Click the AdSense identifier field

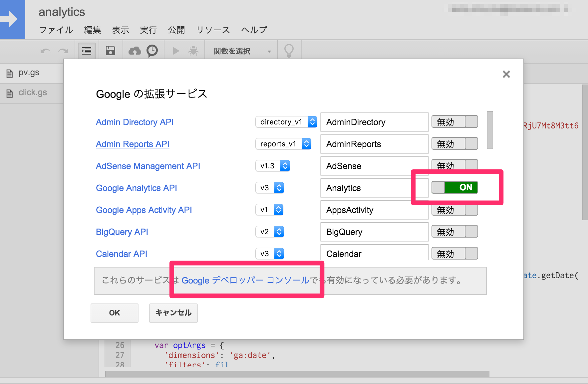point(374,166)
